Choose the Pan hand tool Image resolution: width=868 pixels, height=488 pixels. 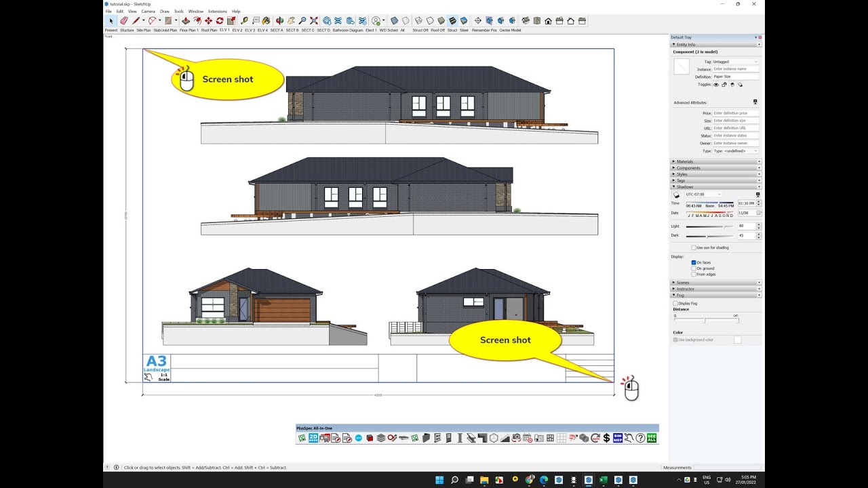(292, 21)
